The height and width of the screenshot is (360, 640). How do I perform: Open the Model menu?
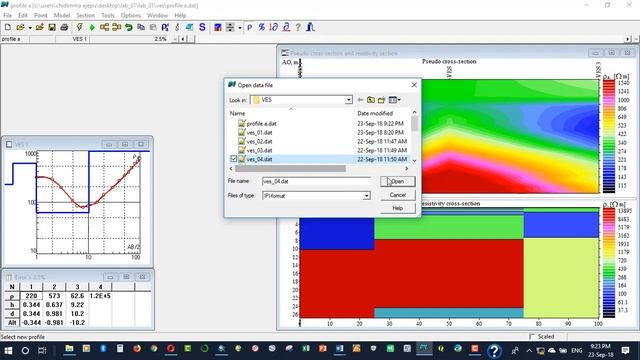coord(62,15)
